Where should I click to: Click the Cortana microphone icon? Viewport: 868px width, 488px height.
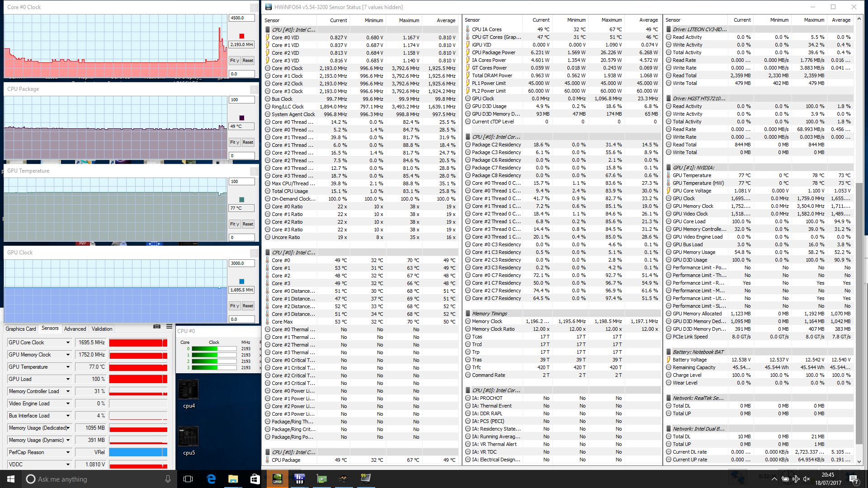point(168,479)
